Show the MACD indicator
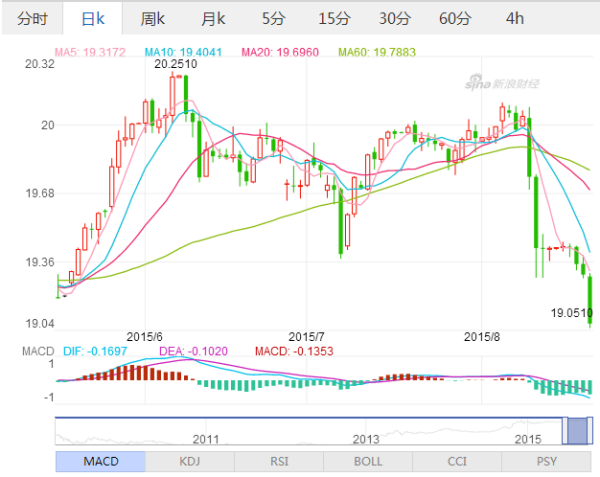 coord(100,461)
